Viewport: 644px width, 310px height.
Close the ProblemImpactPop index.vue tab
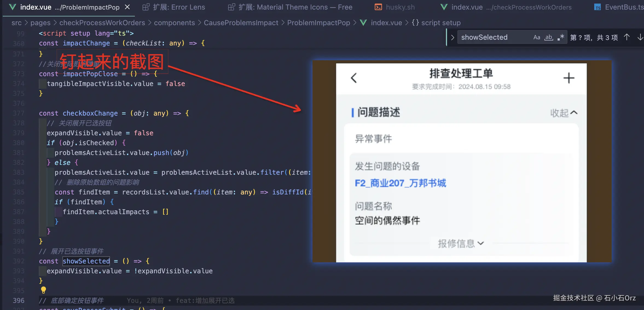(x=127, y=7)
